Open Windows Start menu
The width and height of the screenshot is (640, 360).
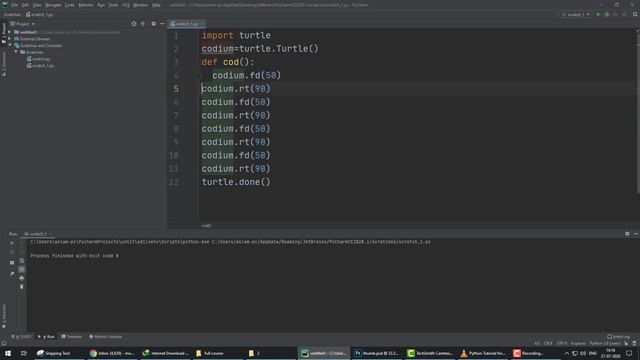(x=8, y=353)
